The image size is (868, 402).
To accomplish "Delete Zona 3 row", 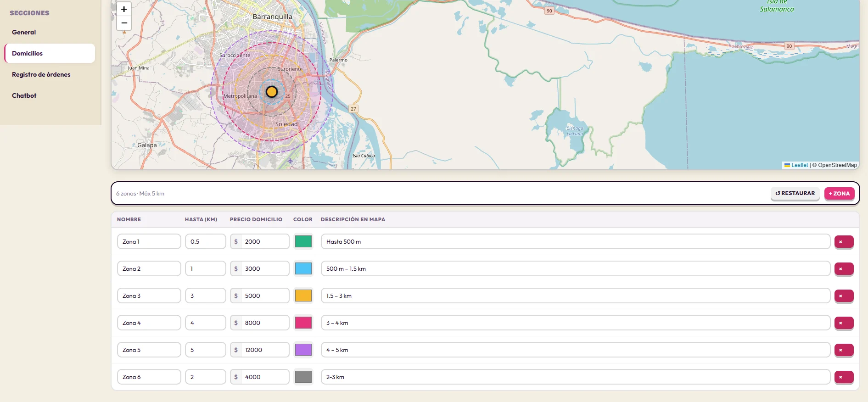I will [x=844, y=296].
